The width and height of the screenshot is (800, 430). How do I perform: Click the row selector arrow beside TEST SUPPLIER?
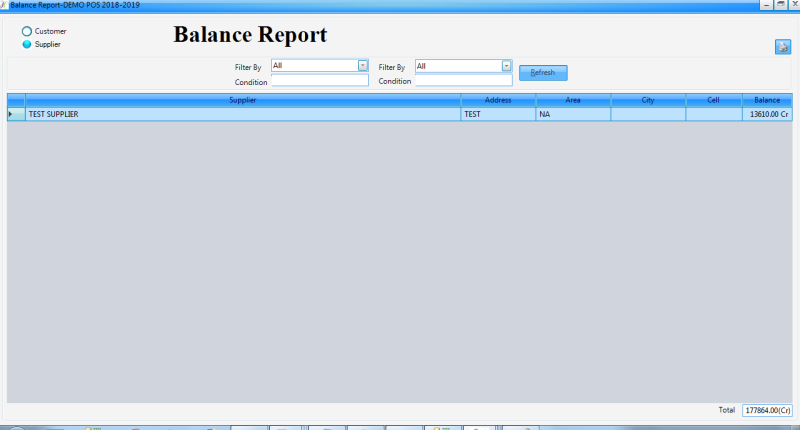pyautogui.click(x=12, y=115)
